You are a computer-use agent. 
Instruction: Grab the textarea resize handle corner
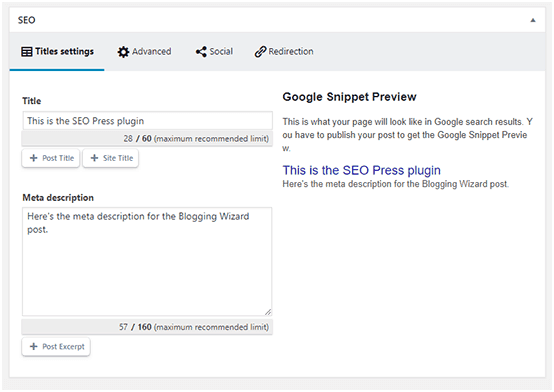pyautogui.click(x=268, y=312)
